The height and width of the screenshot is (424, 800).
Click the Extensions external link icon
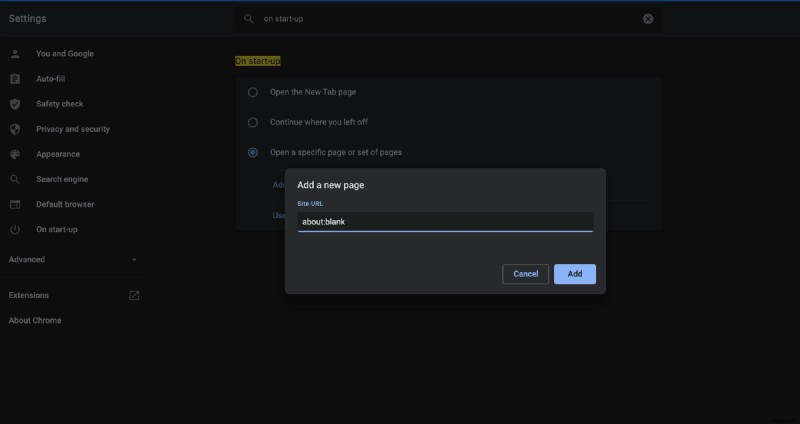134,295
